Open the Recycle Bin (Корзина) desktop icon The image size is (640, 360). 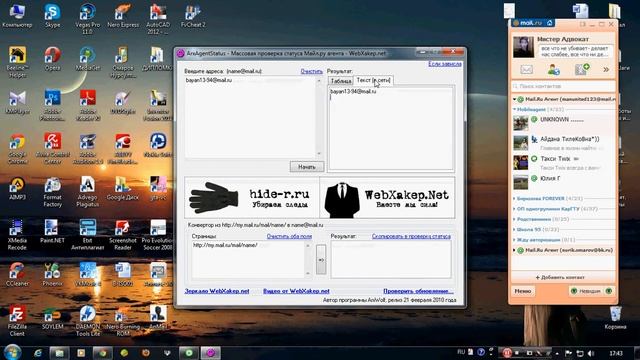coord(616,318)
